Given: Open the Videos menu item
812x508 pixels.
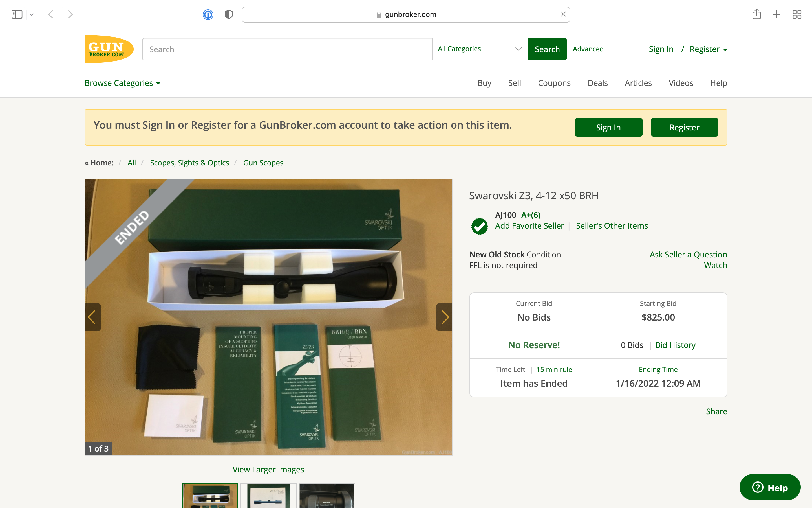Looking at the screenshot, I should click(x=680, y=83).
